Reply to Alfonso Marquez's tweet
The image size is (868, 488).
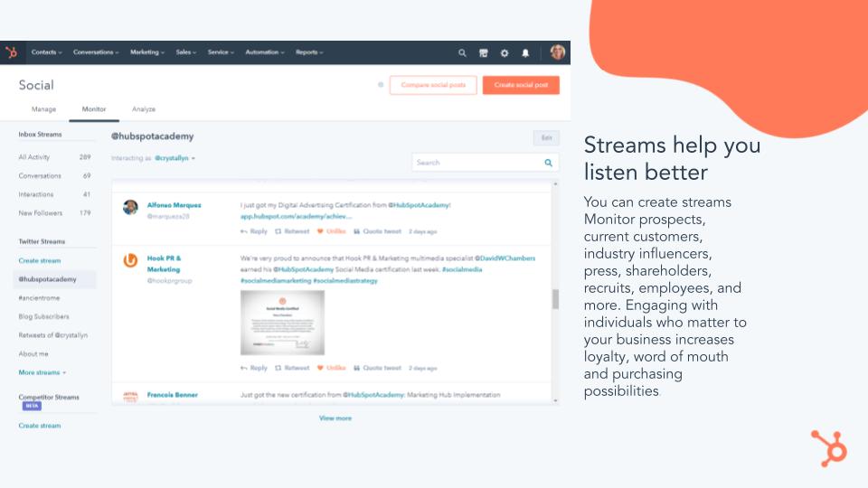(x=254, y=231)
